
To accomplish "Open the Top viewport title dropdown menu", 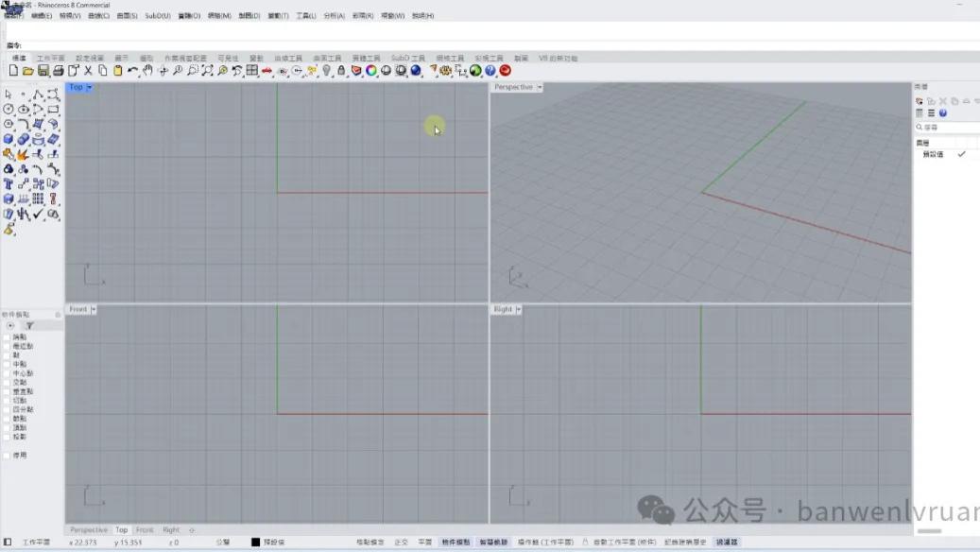I will coord(89,86).
